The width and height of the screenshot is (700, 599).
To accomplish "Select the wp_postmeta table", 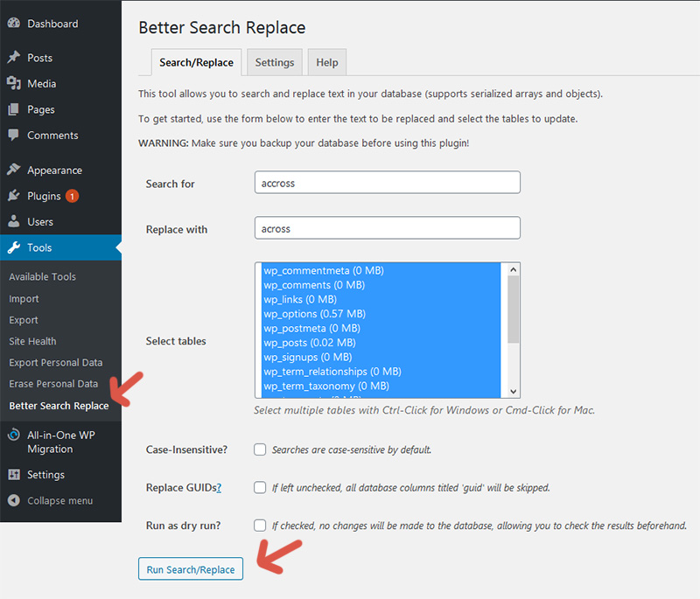I will pos(381,328).
